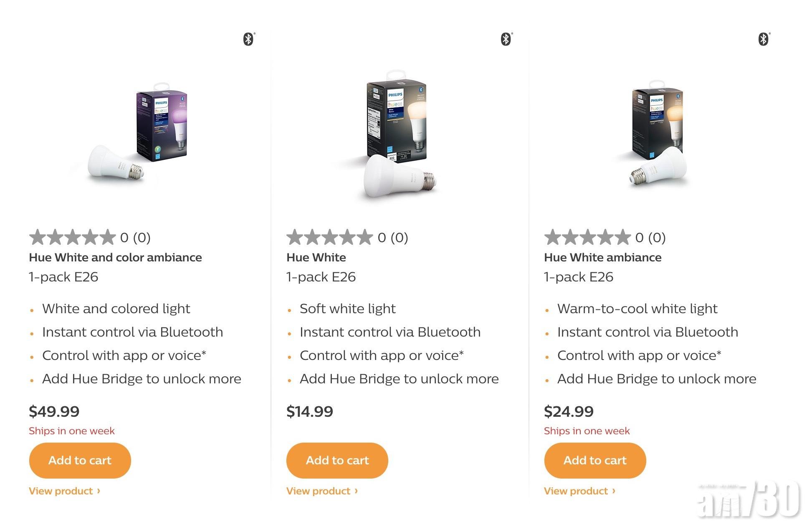This screenshot has width=812, height=527.
Task: View product details for the color ambiance bulb
Action: 64,491
